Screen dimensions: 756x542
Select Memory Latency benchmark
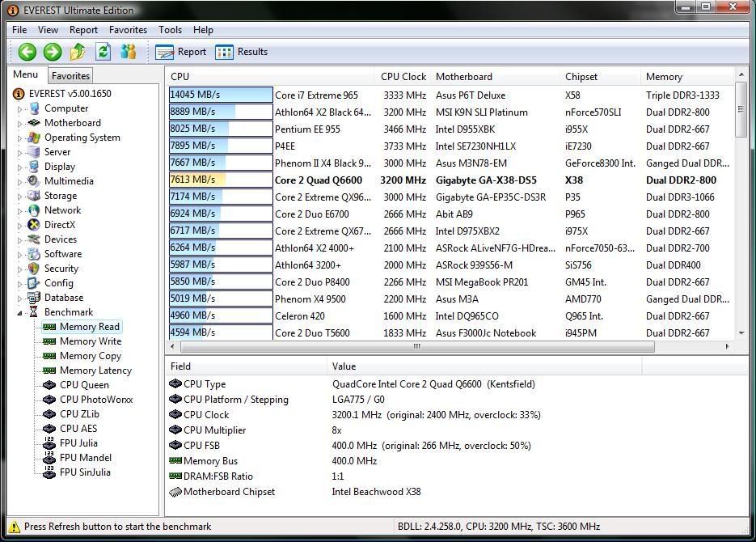point(95,371)
